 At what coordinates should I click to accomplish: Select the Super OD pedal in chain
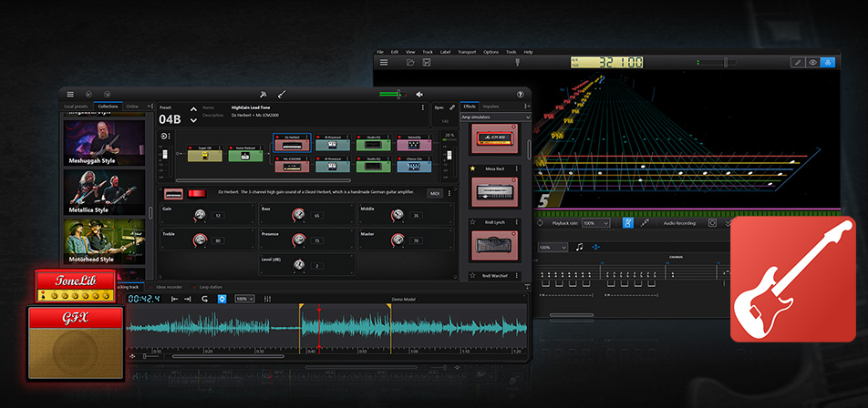205,154
